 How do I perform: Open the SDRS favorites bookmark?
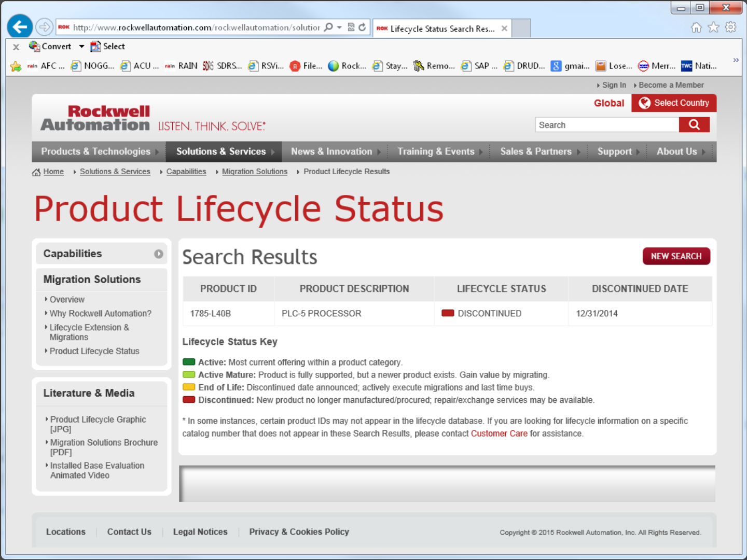point(222,66)
